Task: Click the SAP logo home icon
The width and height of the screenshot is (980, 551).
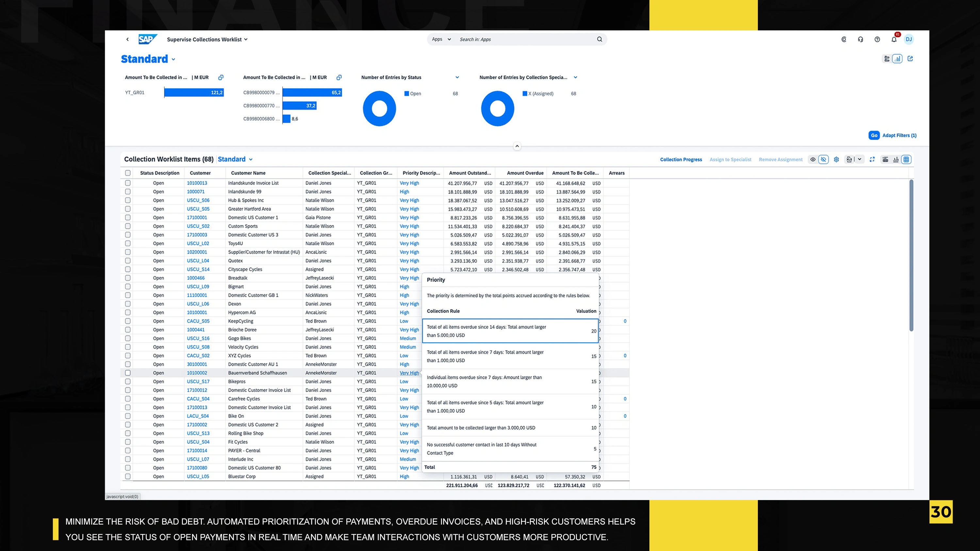Action: [x=147, y=39]
